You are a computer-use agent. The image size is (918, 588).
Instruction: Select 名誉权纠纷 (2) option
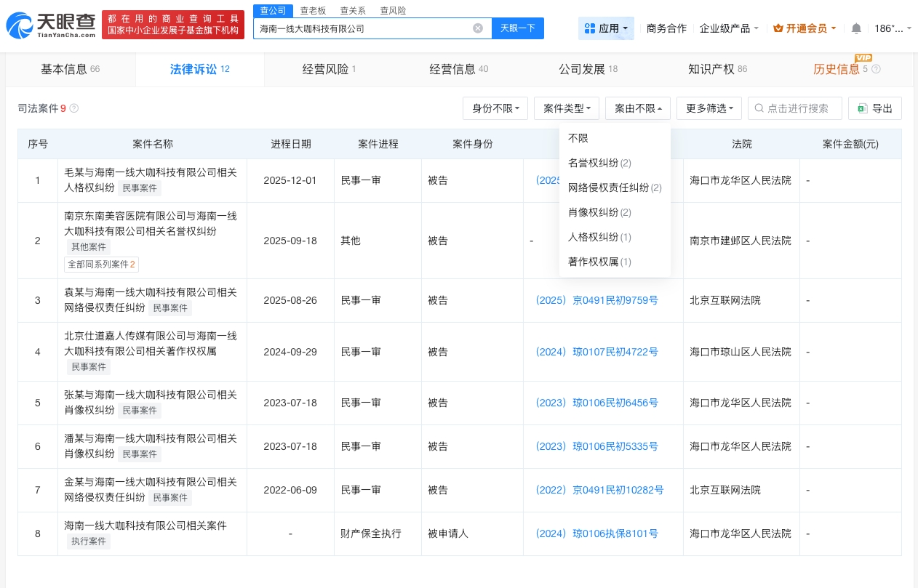click(615, 163)
